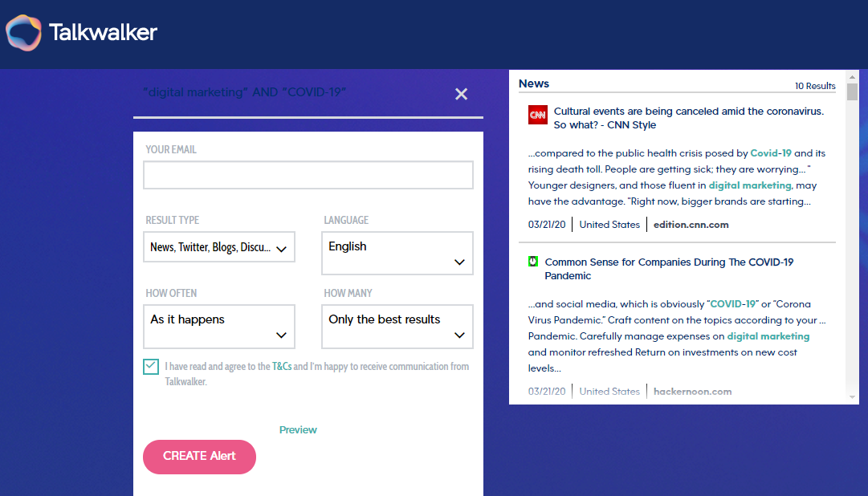Click the Preview link
The image size is (868, 496).
click(298, 429)
